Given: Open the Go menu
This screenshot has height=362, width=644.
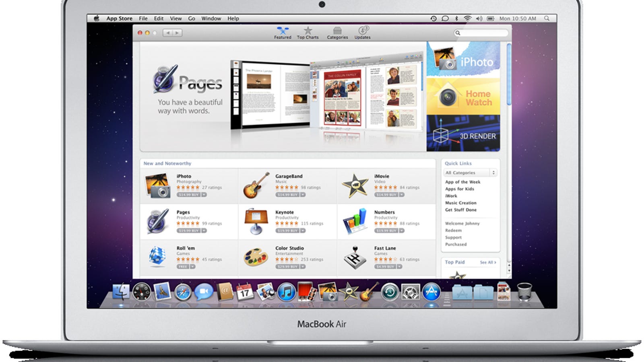Looking at the screenshot, I should [x=192, y=18].
